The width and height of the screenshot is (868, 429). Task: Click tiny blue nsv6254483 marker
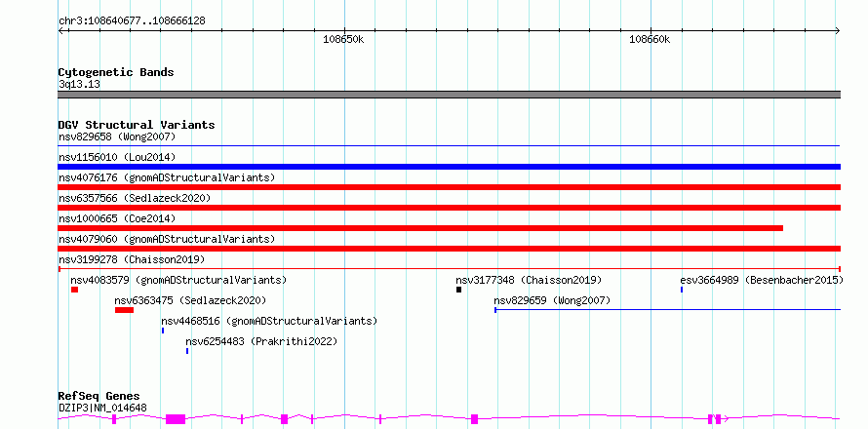187,351
